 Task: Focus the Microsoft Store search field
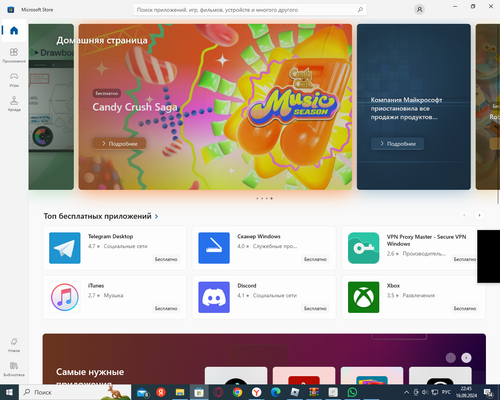tap(250, 10)
